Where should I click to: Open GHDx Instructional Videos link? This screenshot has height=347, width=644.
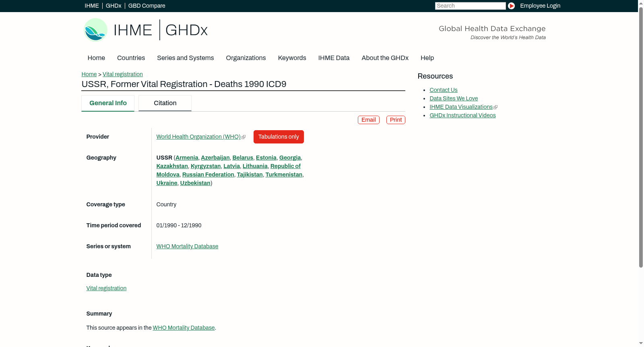[462, 116]
